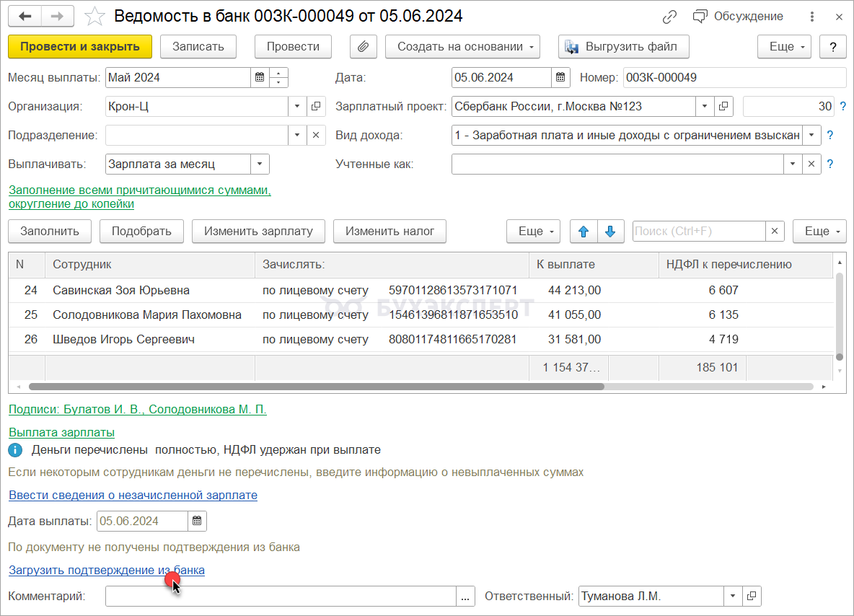The width and height of the screenshot is (854, 616).
Task: Click the horizontal table scrollbar
Action: (x=325, y=387)
